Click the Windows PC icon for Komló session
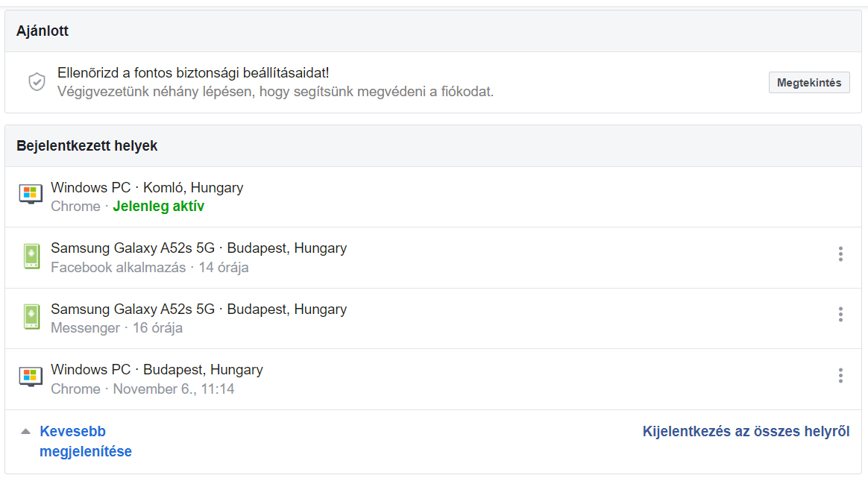The height and width of the screenshot is (481, 868). pyautogui.click(x=31, y=195)
